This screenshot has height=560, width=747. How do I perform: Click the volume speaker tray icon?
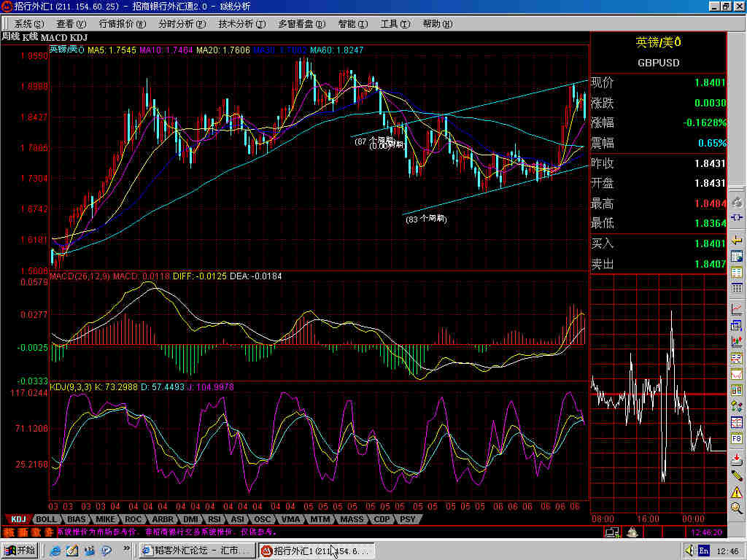point(689,550)
